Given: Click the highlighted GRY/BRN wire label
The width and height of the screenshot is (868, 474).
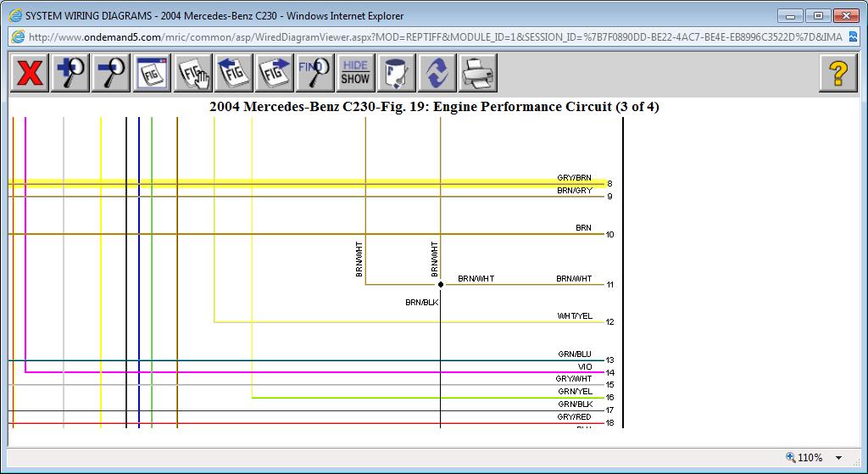Looking at the screenshot, I should [x=574, y=178].
